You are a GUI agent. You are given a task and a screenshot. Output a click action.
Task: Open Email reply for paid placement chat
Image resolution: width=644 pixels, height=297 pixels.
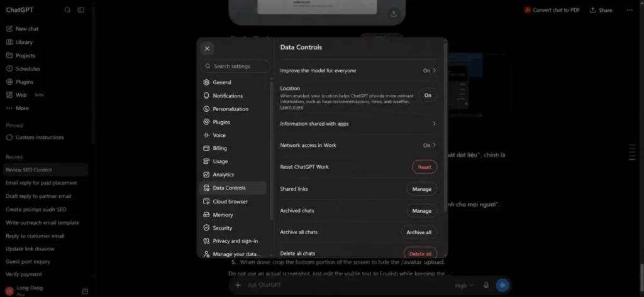click(45, 183)
